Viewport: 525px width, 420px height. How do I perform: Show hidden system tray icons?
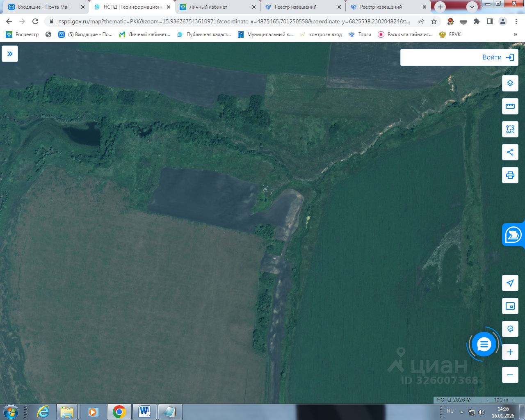[x=461, y=412]
